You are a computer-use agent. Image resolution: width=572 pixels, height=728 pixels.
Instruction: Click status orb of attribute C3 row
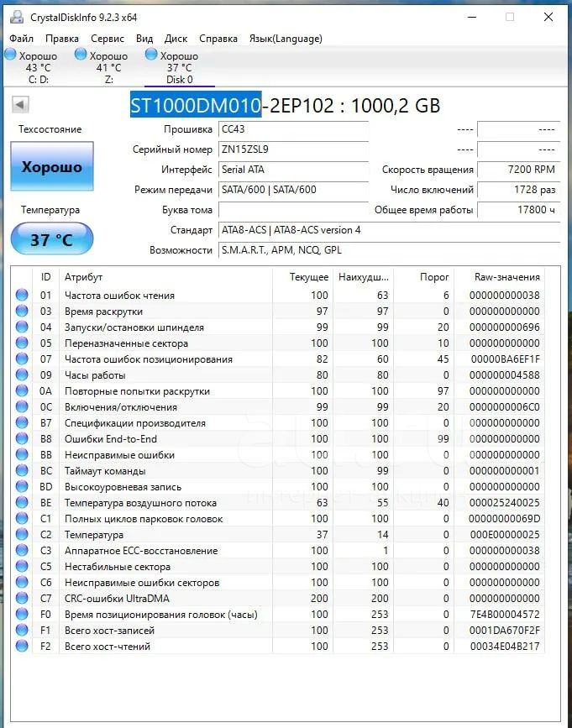coord(22,551)
